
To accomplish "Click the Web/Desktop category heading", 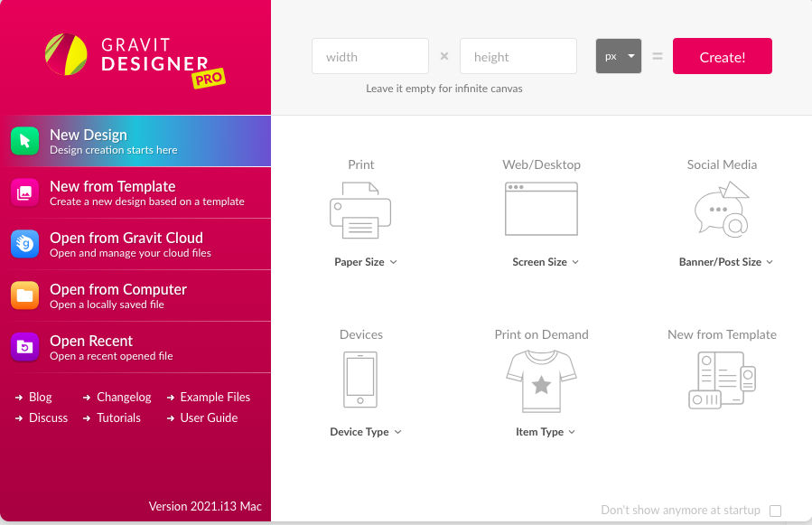I will pos(541,164).
